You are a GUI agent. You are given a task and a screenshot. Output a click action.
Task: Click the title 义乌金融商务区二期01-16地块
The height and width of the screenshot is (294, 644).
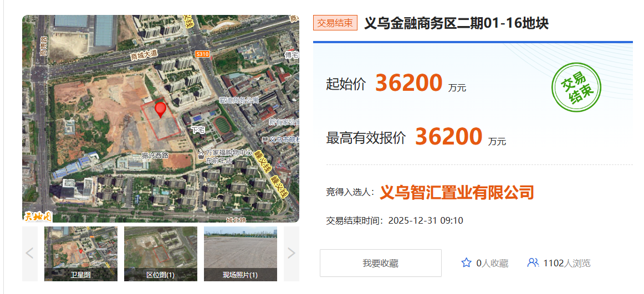coord(456,23)
